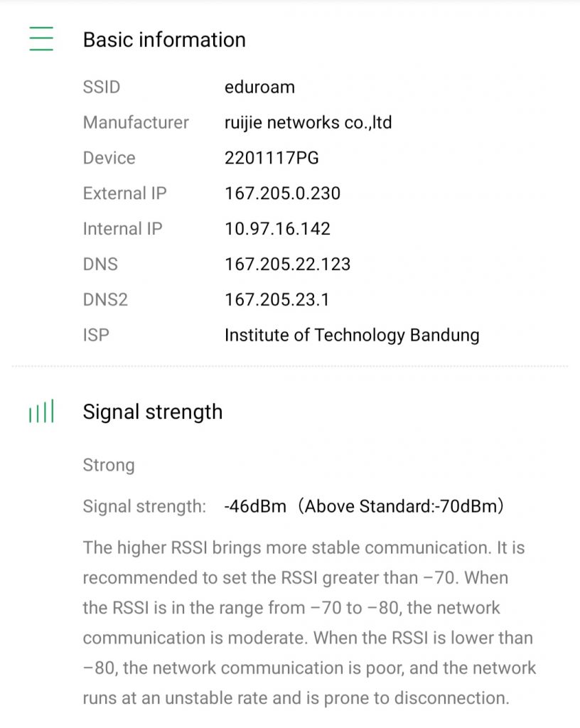The width and height of the screenshot is (580, 728).
Task: Click the device value 2201117PG
Action: pyautogui.click(x=272, y=158)
